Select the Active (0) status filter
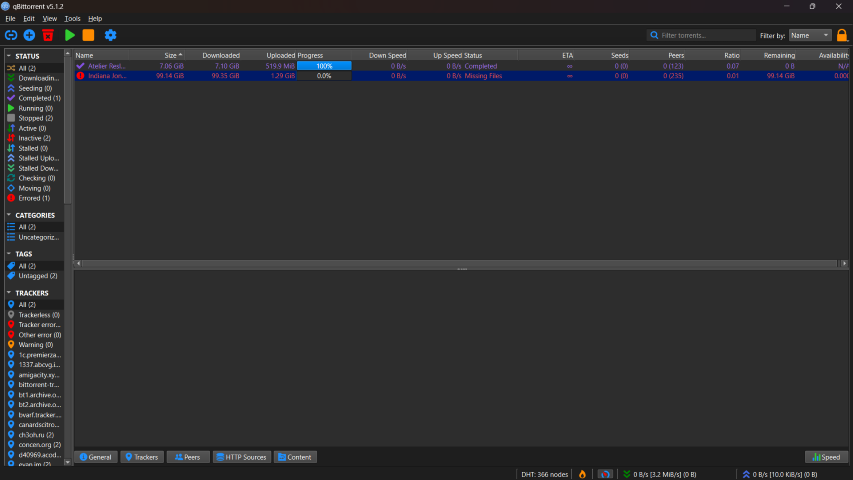The image size is (853, 480). coord(34,128)
